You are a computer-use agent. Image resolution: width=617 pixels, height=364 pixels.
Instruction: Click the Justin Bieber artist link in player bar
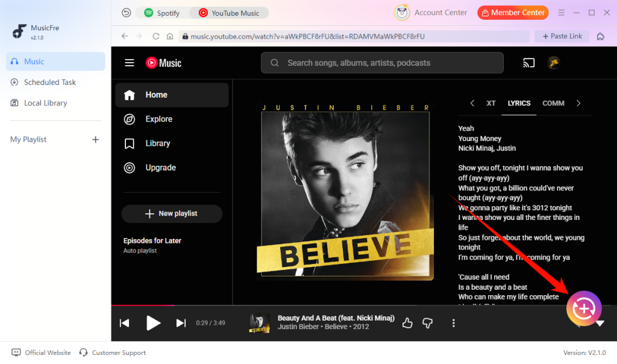[x=298, y=327]
